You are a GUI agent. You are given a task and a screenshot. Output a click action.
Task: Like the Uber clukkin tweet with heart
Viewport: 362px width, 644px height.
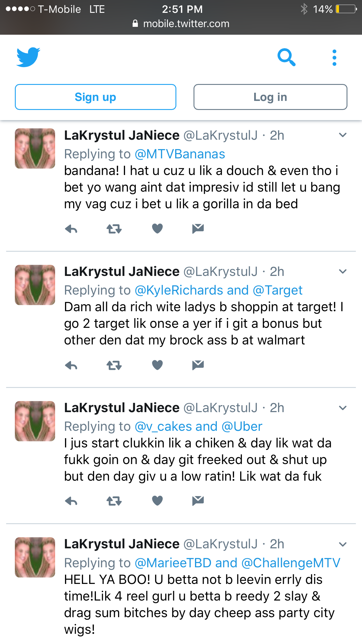pyautogui.click(x=157, y=501)
